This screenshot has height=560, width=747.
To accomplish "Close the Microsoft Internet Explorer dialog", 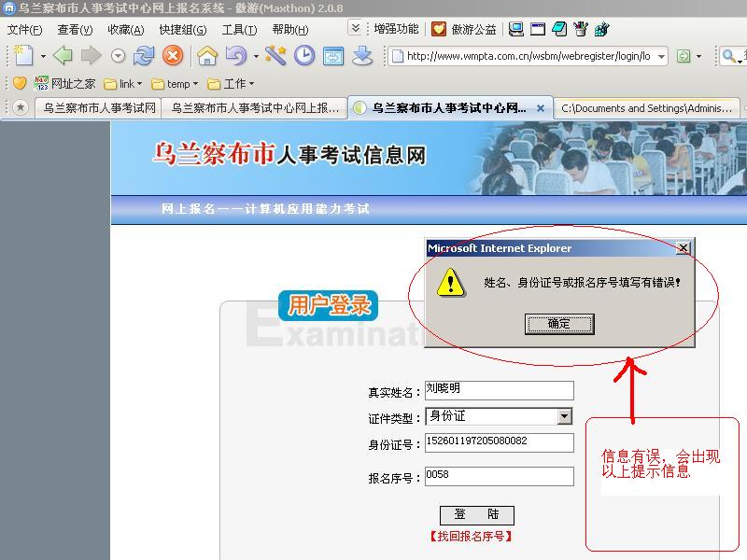I will click(684, 248).
